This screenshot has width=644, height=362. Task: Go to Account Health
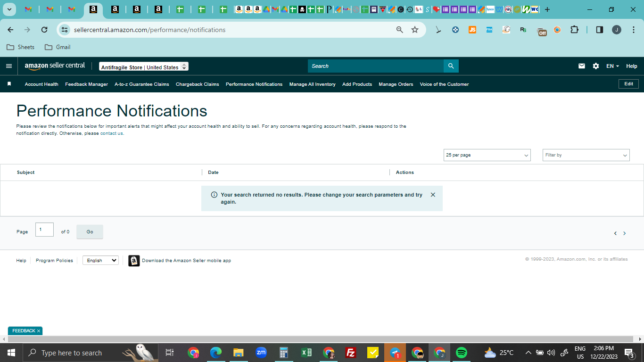coord(41,84)
